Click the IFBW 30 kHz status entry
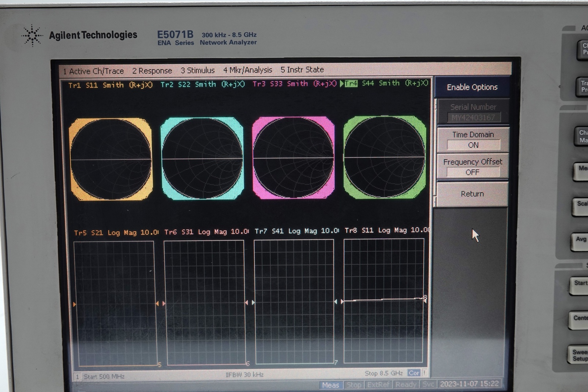The height and width of the screenshot is (392, 588). click(x=244, y=375)
